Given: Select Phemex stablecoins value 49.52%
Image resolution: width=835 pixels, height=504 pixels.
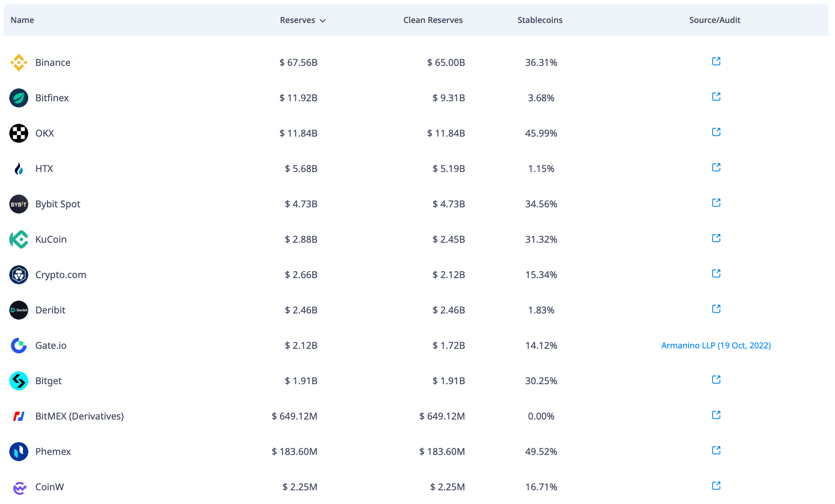Looking at the screenshot, I should click(541, 451).
